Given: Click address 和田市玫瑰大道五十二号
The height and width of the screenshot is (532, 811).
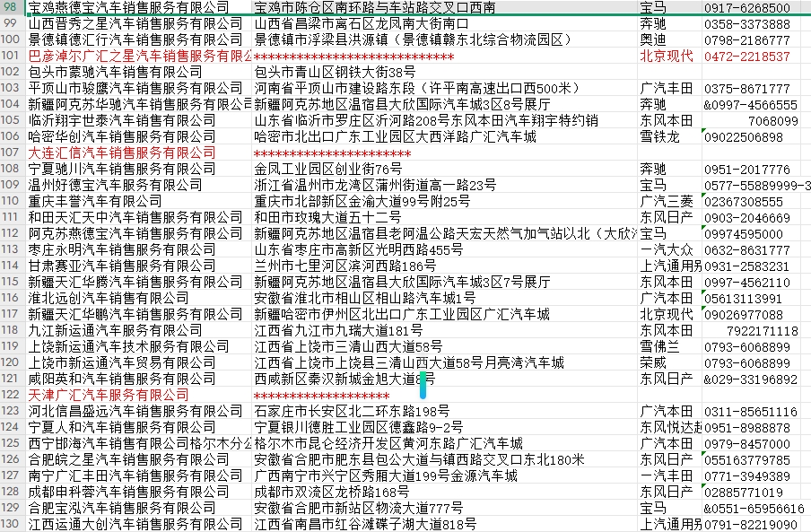Looking at the screenshot, I should tap(444, 217).
